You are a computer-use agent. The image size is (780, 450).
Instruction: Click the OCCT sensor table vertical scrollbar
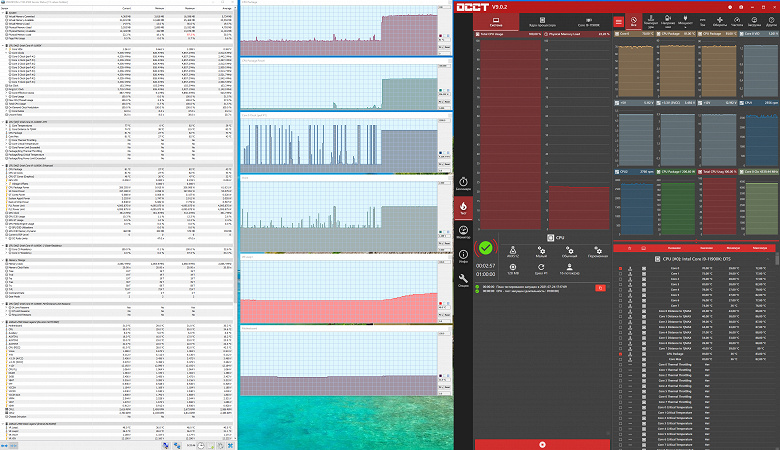(x=777, y=261)
